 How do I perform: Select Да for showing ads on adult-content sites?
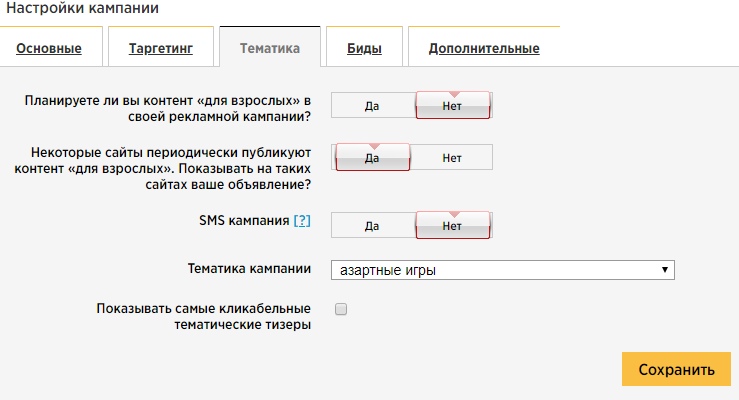[x=372, y=157]
